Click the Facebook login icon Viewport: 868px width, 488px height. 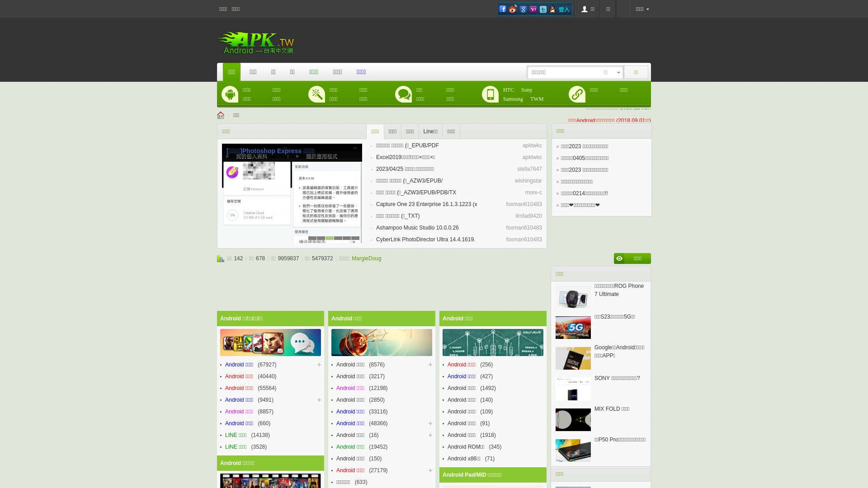[x=503, y=9]
